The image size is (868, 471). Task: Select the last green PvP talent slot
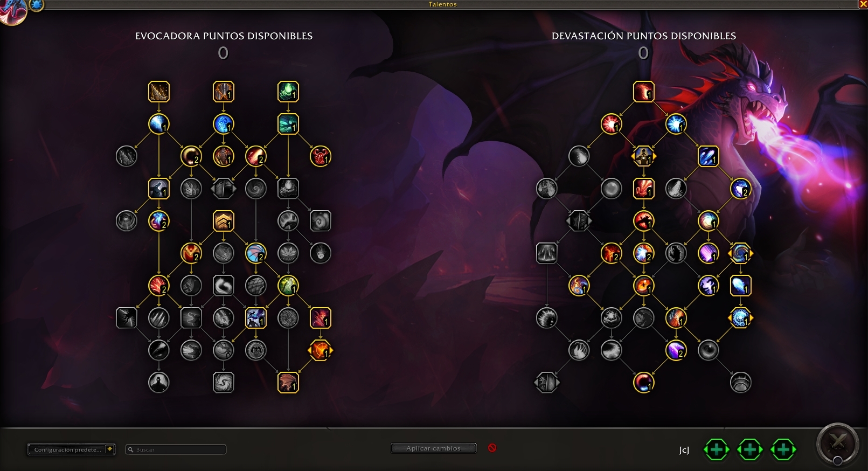(x=783, y=449)
